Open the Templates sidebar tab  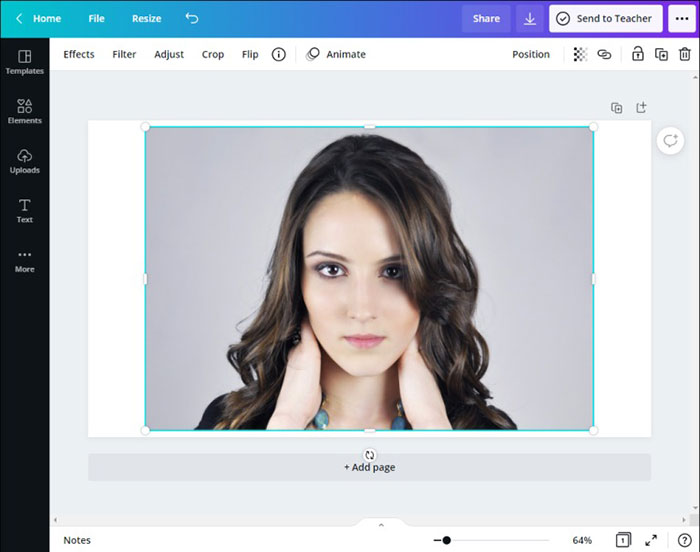tap(24, 62)
